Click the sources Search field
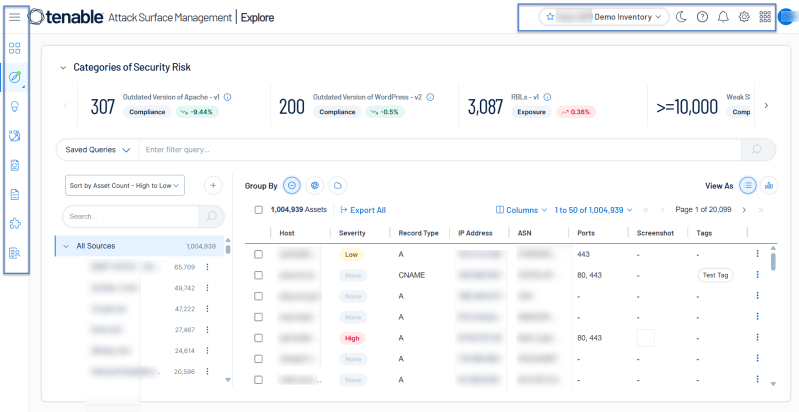The height and width of the screenshot is (412, 799). [130, 216]
